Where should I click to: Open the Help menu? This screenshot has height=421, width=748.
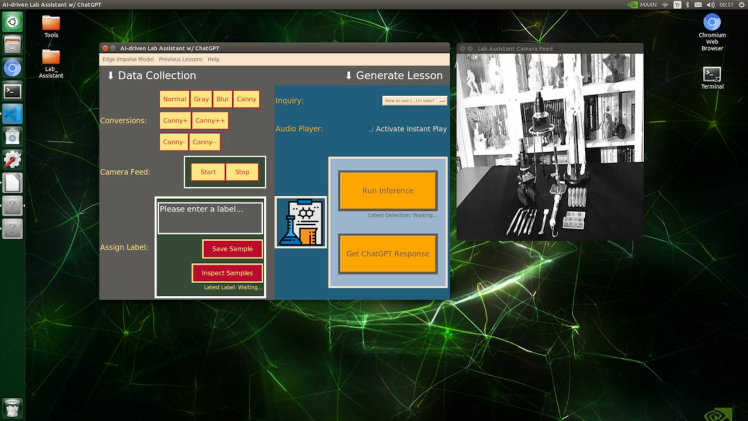click(x=213, y=59)
